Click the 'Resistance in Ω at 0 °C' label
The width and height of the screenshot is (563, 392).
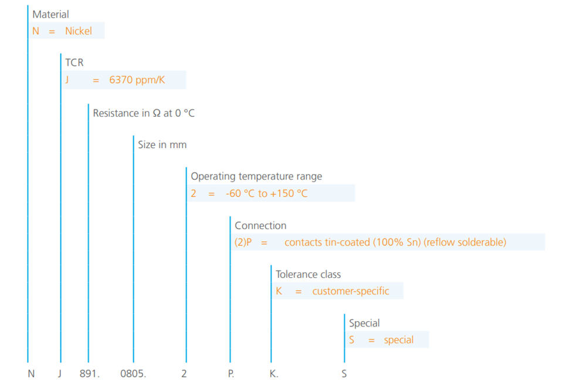point(144,113)
